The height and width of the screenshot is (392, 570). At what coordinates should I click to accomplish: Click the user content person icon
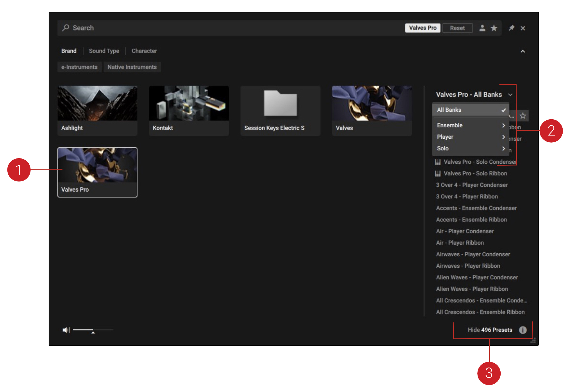click(x=482, y=28)
